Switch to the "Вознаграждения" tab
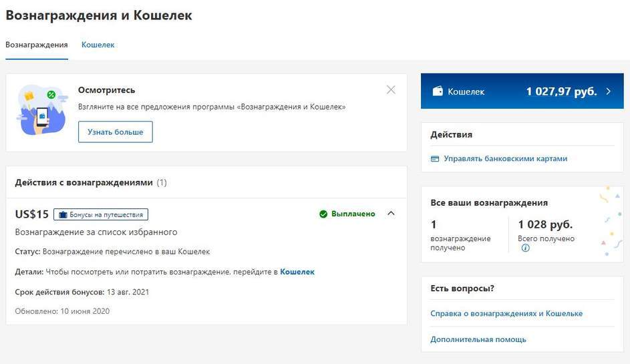The image size is (630, 364). click(37, 45)
